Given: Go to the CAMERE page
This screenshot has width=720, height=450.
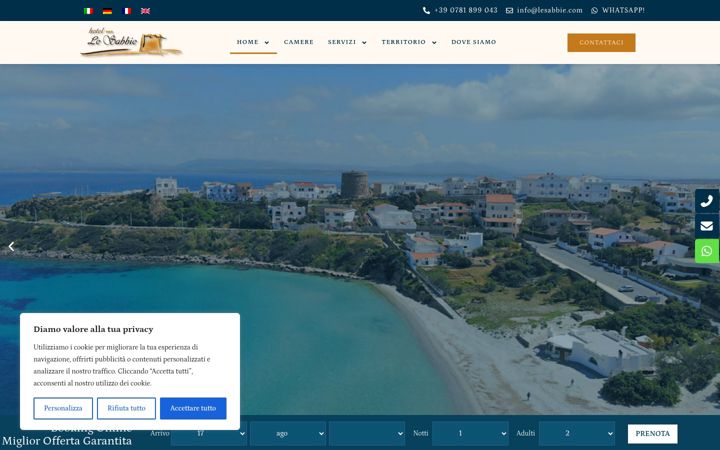Looking at the screenshot, I should pyautogui.click(x=298, y=42).
